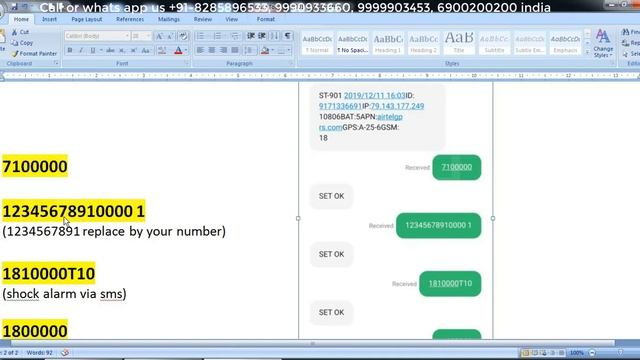640x360 pixels.
Task: Toggle Italic formatting
Action: [81, 50]
